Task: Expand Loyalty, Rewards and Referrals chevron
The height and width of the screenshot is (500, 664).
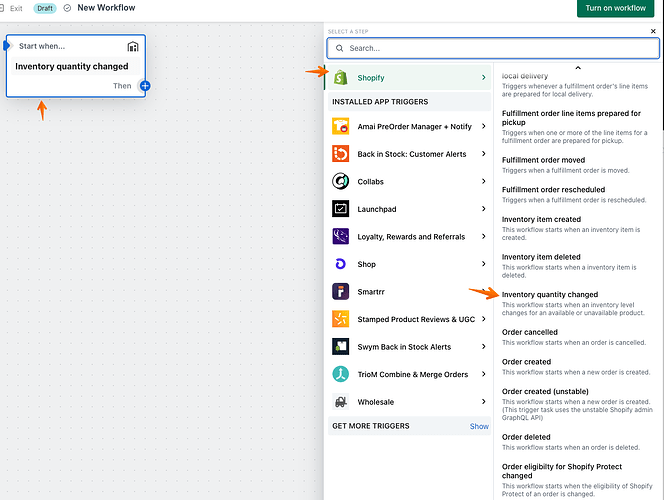Action: click(x=483, y=236)
